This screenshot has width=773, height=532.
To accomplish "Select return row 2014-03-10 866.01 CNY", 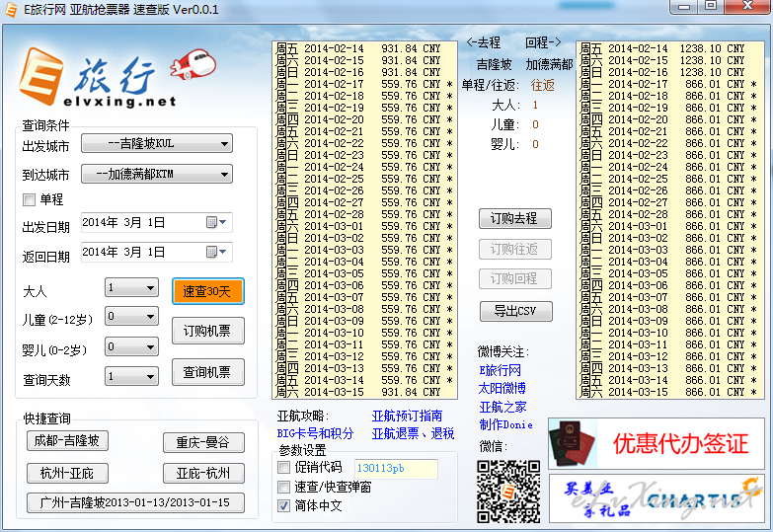I will point(669,333).
